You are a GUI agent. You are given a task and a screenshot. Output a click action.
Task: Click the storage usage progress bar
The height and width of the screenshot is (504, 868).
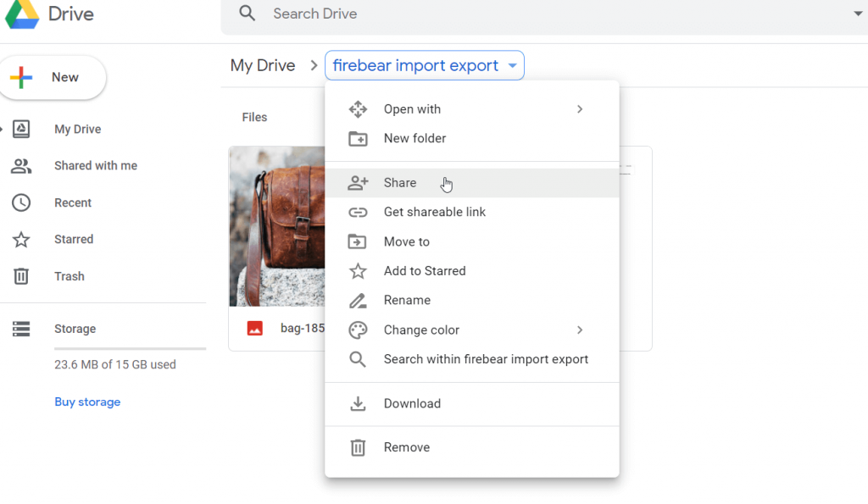(130, 348)
